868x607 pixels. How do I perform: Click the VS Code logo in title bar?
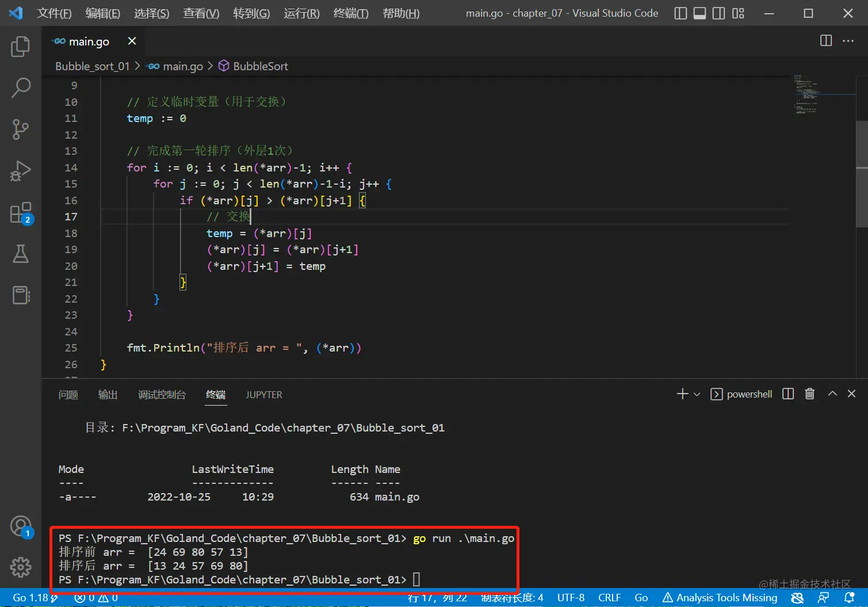16,13
